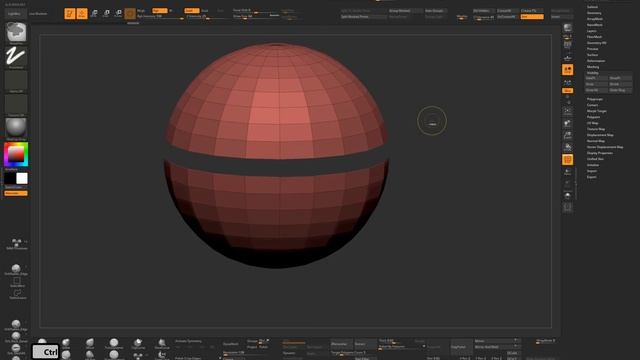
Task: Open the current brush thumbnail
Action: coord(16,32)
